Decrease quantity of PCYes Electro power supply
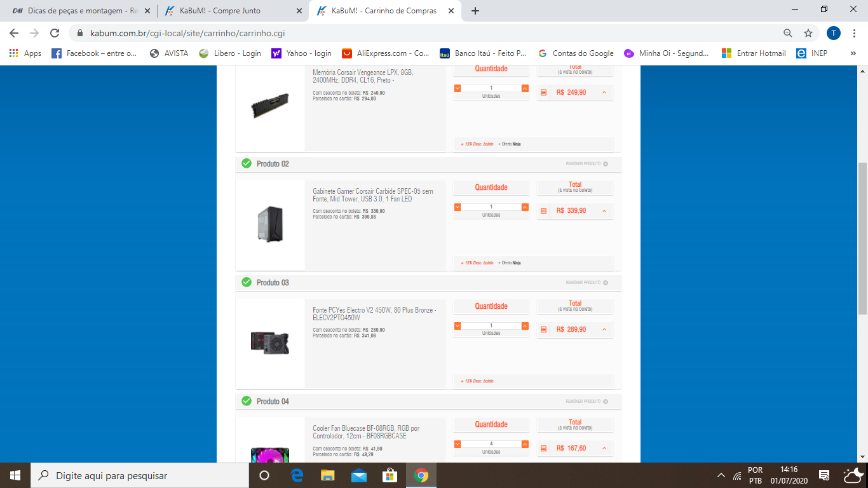Screen dimensions: 868x488 pos(458,326)
